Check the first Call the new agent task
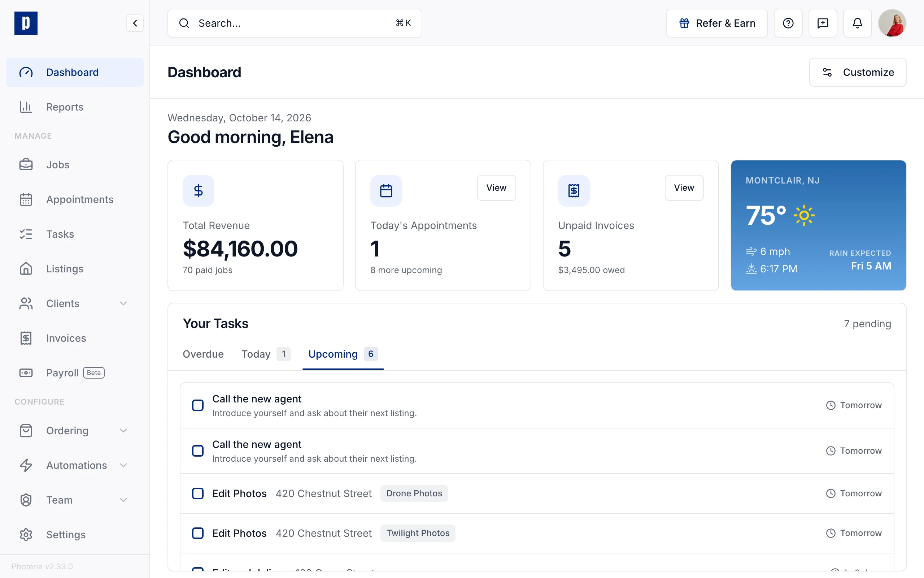This screenshot has height=578, width=924. [x=198, y=405]
